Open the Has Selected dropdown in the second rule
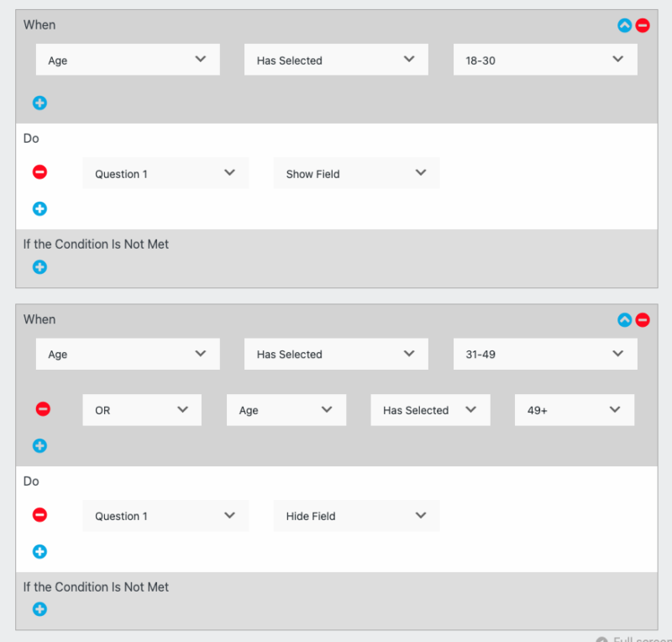672x642 pixels. [x=335, y=354]
